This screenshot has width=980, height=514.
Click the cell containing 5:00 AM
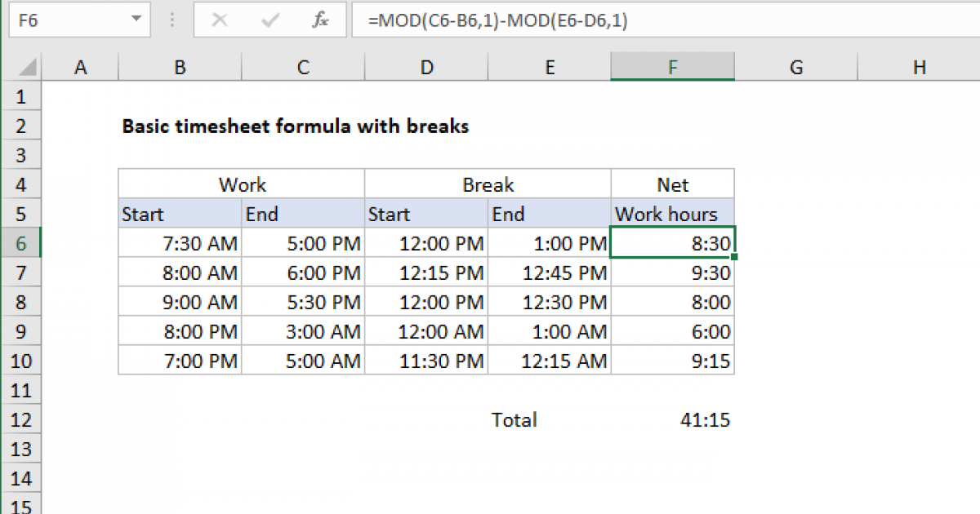pos(303,361)
